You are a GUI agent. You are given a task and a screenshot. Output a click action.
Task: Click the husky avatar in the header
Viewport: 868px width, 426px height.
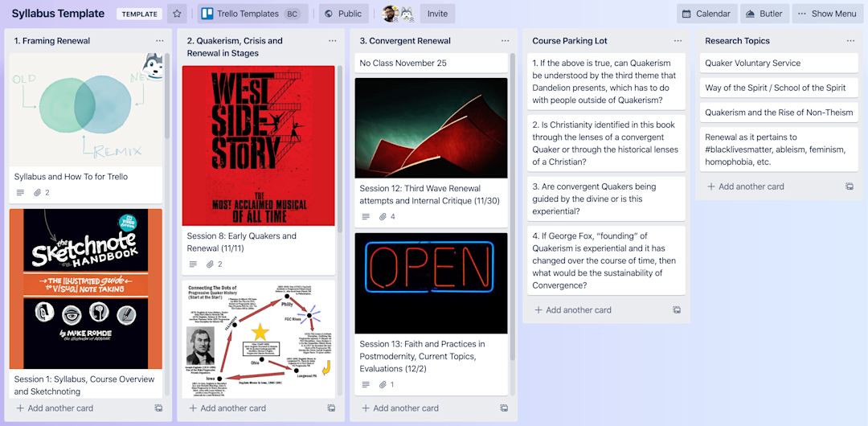click(406, 14)
